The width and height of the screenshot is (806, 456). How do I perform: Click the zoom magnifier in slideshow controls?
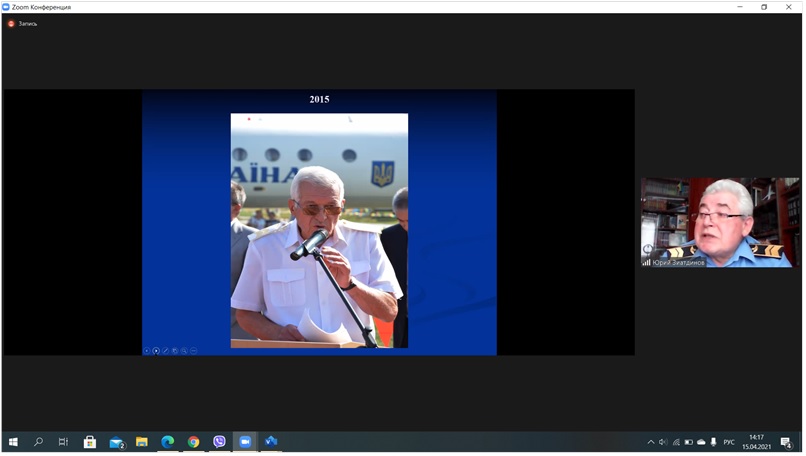[184, 351]
